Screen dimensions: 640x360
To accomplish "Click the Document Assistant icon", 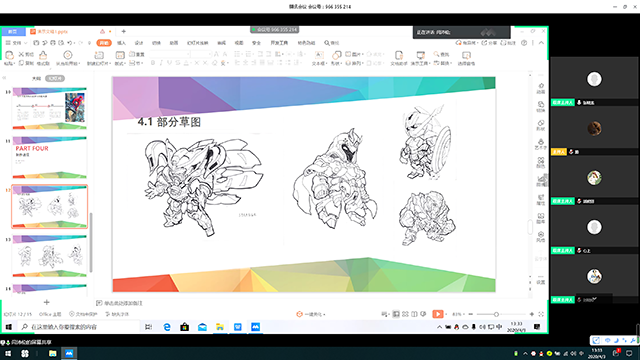I will click(x=399, y=55).
